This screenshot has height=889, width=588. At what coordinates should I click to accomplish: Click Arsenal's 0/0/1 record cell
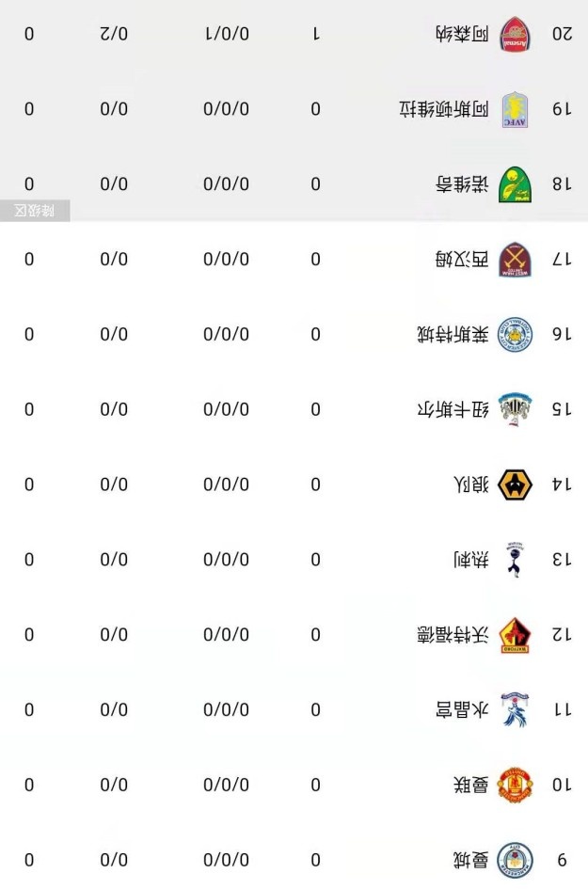(x=227, y=34)
